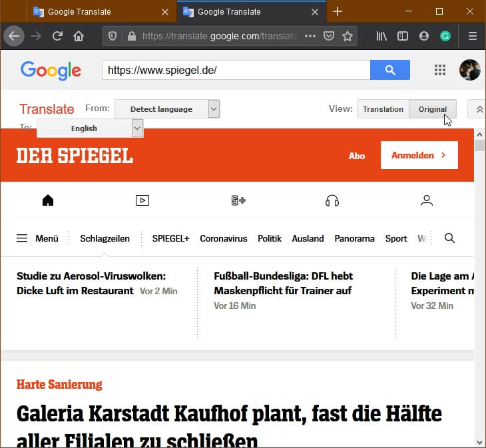This screenshot has height=448, width=486.
Task: Maximize the browser window
Action: [439, 11]
